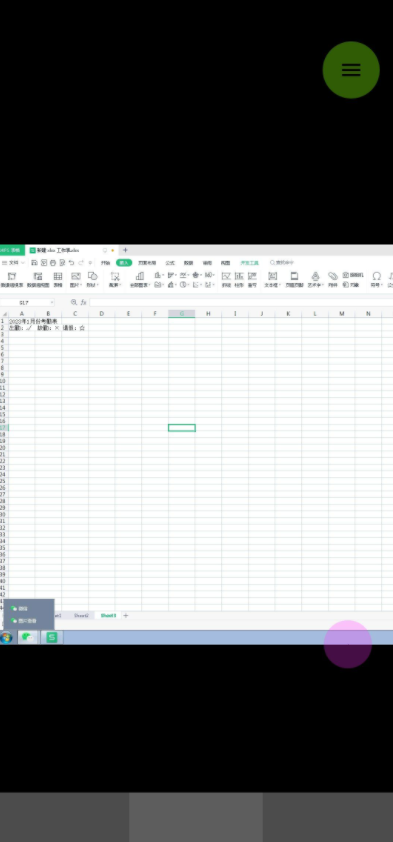Insert a Table from the ribbon
This screenshot has height=842, width=393.
point(57,279)
